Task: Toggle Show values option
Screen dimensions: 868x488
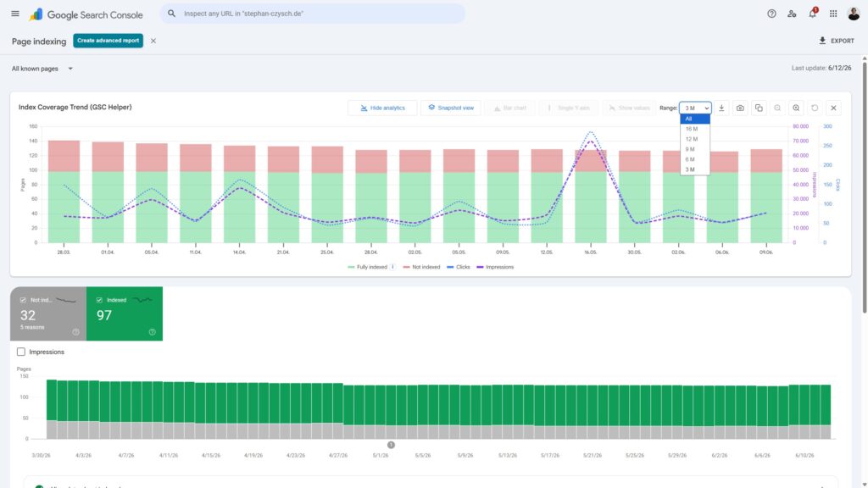Action: tap(630, 108)
